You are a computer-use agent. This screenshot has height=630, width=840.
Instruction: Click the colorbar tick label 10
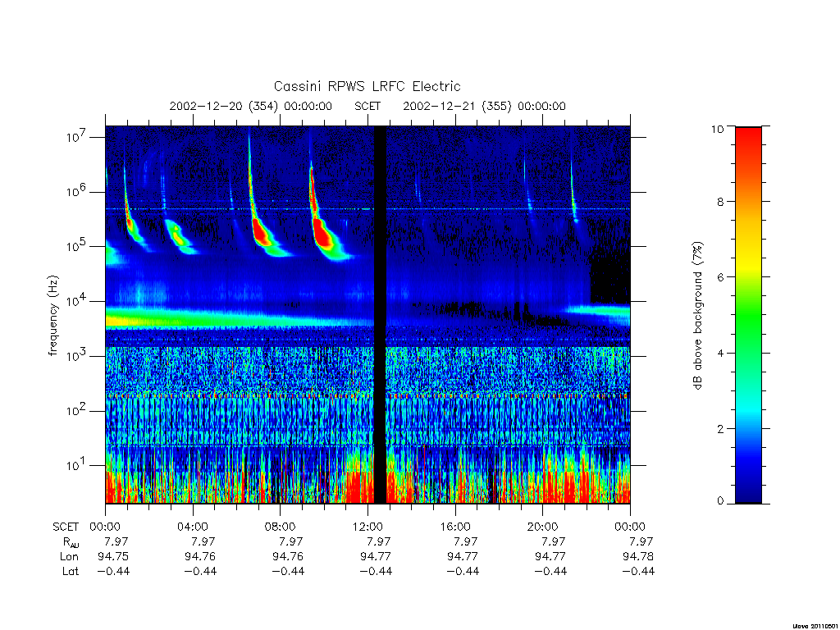coord(717,129)
